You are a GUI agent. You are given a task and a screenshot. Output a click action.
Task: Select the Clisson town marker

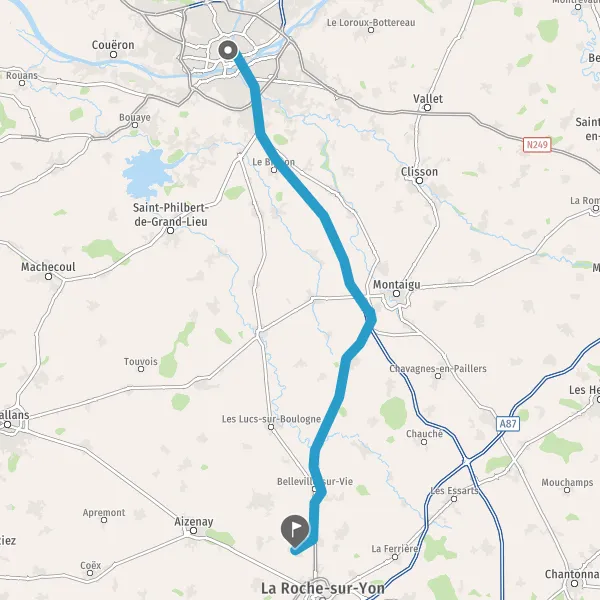pos(419,180)
